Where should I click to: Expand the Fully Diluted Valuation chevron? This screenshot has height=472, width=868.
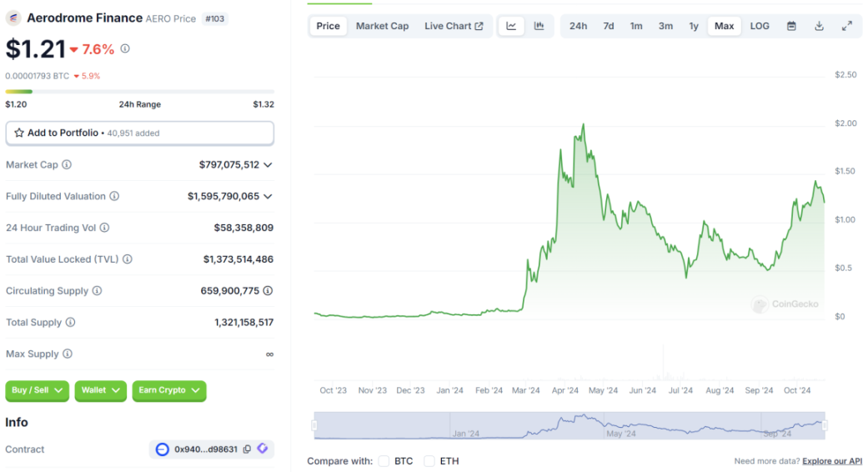(268, 197)
